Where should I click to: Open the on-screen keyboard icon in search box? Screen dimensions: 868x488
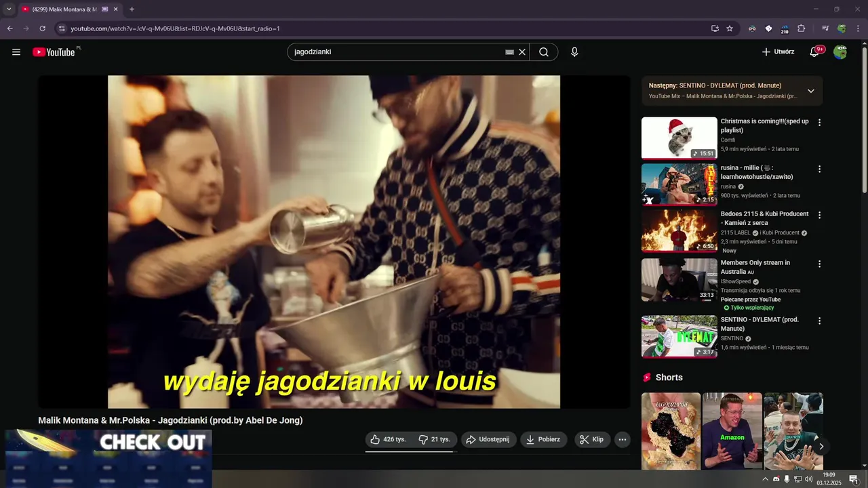[509, 52]
